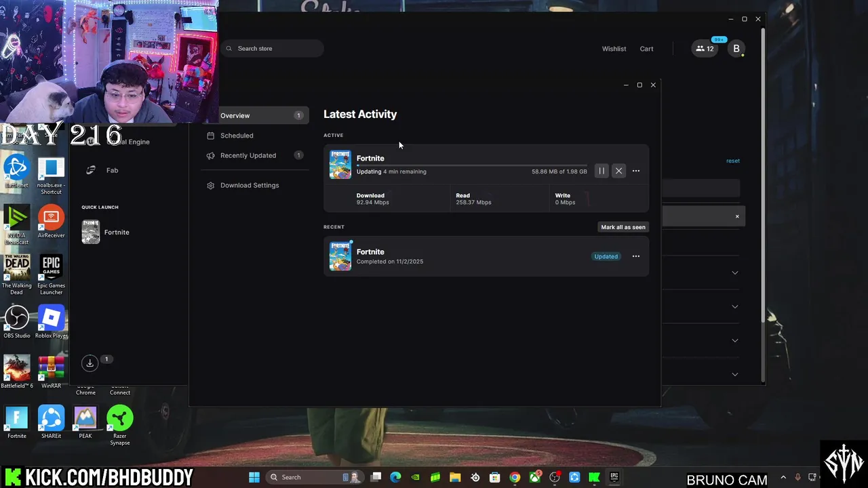Viewport: 868px width, 488px height.
Task: Open Xbox app from taskbar
Action: pyautogui.click(x=534, y=477)
